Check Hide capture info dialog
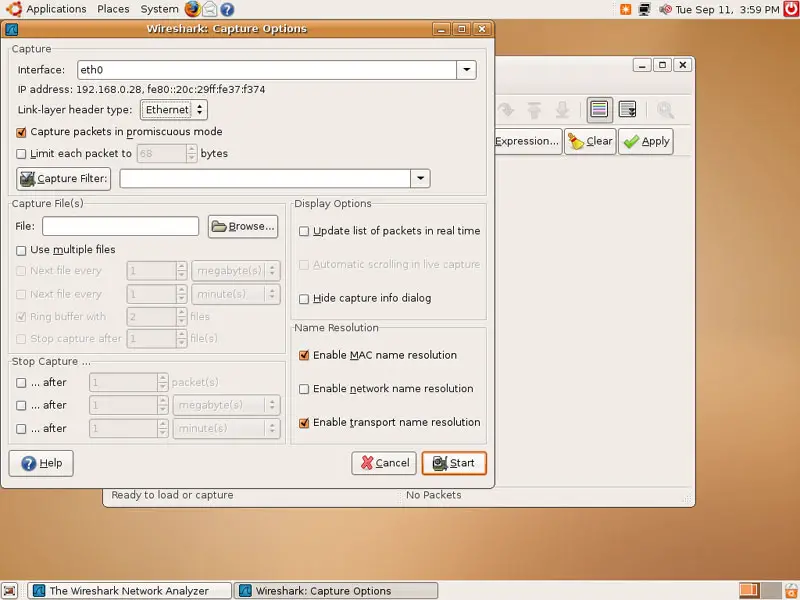Viewport: 800px width, 600px height. coord(304,298)
